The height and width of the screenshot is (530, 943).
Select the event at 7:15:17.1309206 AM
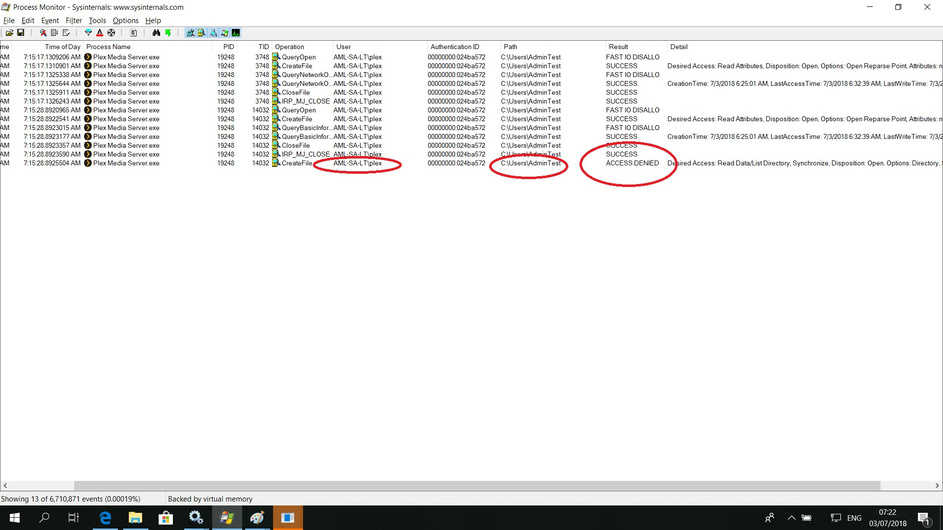pos(471,57)
